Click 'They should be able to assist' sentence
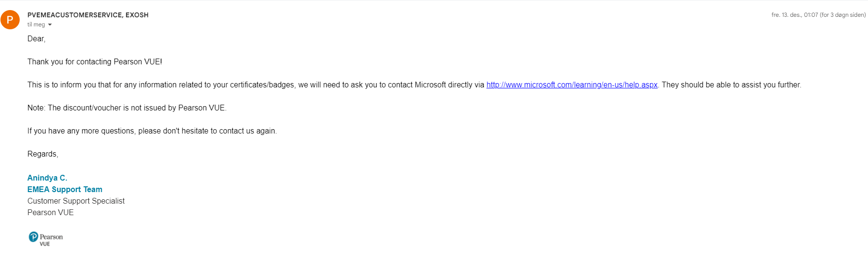 click(731, 85)
